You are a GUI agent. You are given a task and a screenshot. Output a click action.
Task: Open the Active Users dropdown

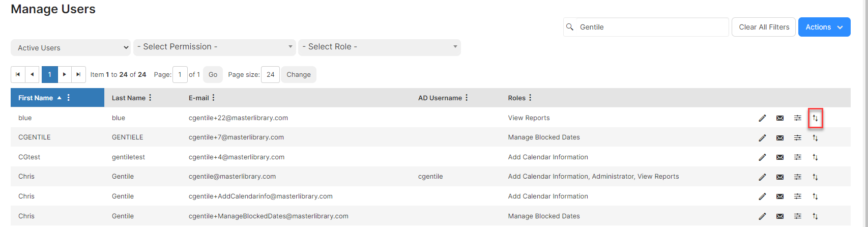71,48
